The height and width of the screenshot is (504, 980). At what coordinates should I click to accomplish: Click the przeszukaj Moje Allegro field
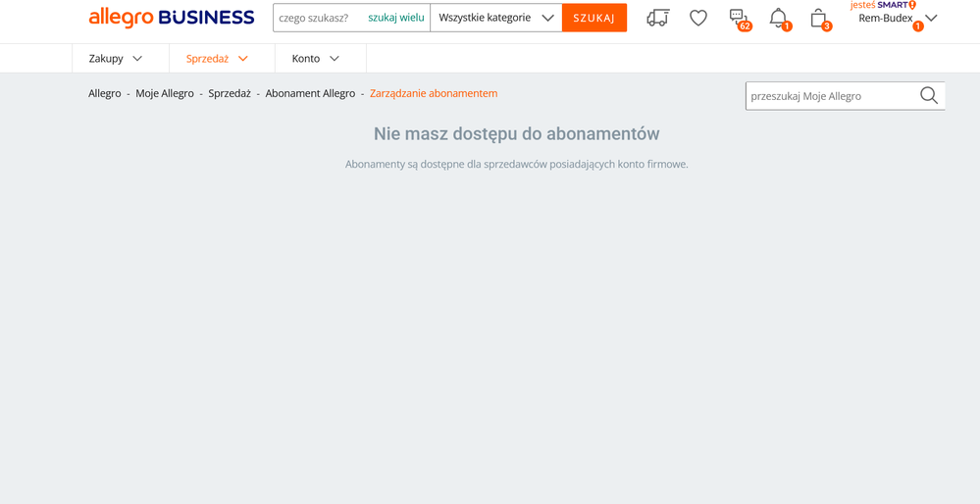pos(829,96)
